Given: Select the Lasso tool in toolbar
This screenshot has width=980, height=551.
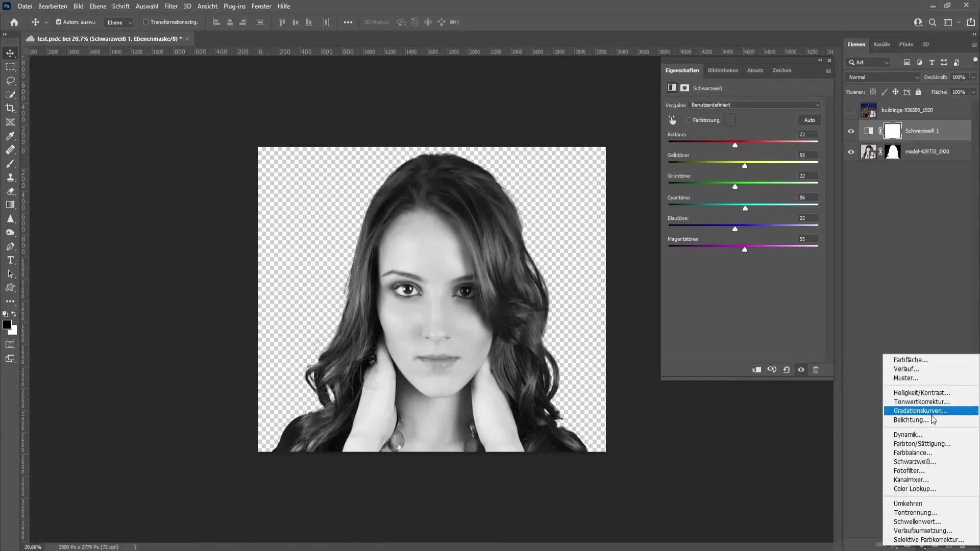Looking at the screenshot, I should pos(10,80).
